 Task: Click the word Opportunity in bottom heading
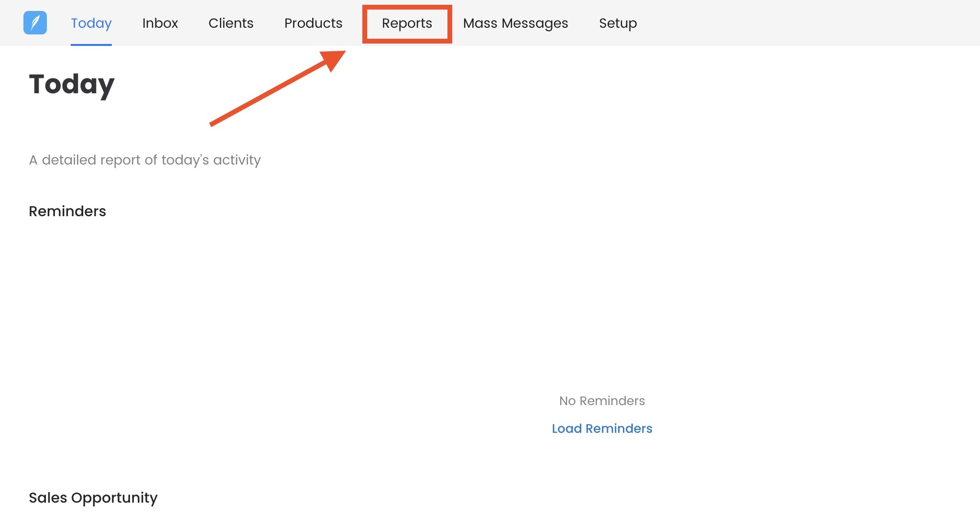coord(114,497)
